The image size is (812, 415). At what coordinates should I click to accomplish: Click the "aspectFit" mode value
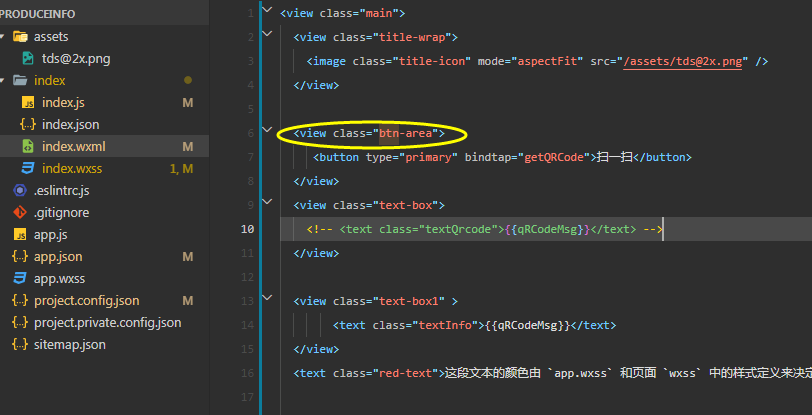click(x=547, y=61)
